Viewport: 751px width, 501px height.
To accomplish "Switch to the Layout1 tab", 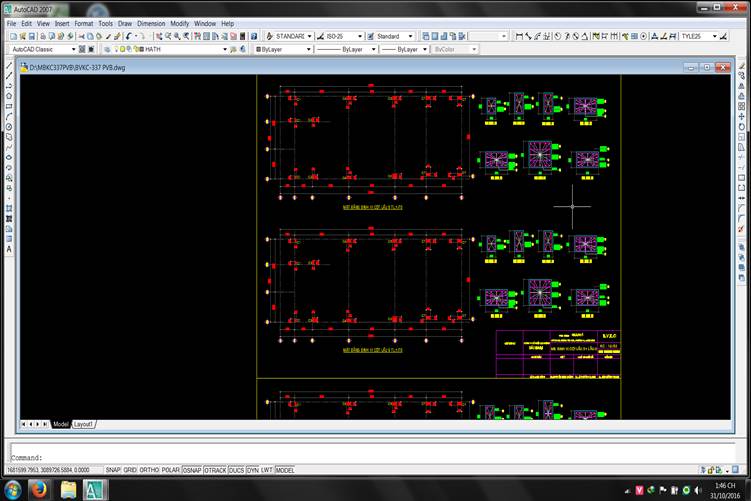I will click(85, 424).
